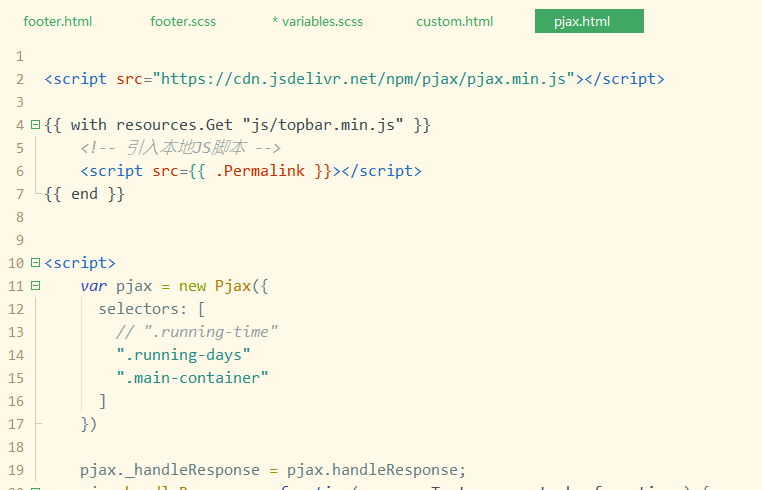Open the footer.scss tab

[x=183, y=21]
